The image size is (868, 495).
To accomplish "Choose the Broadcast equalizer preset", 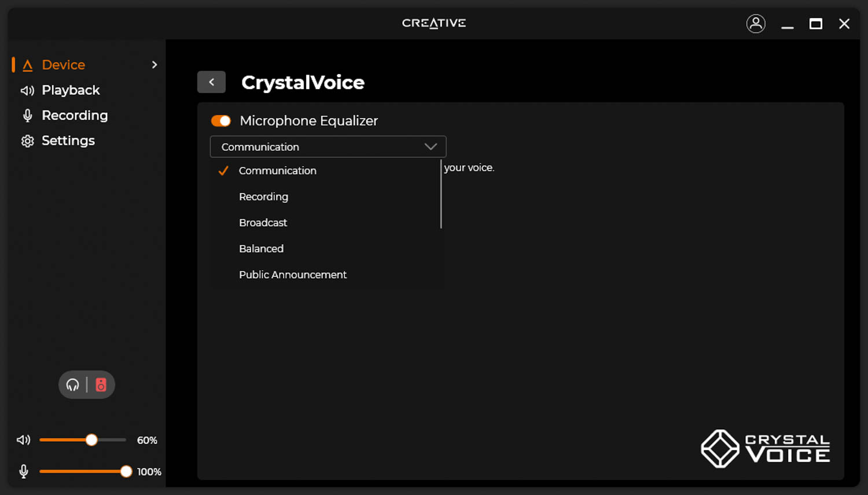I will coord(328,223).
